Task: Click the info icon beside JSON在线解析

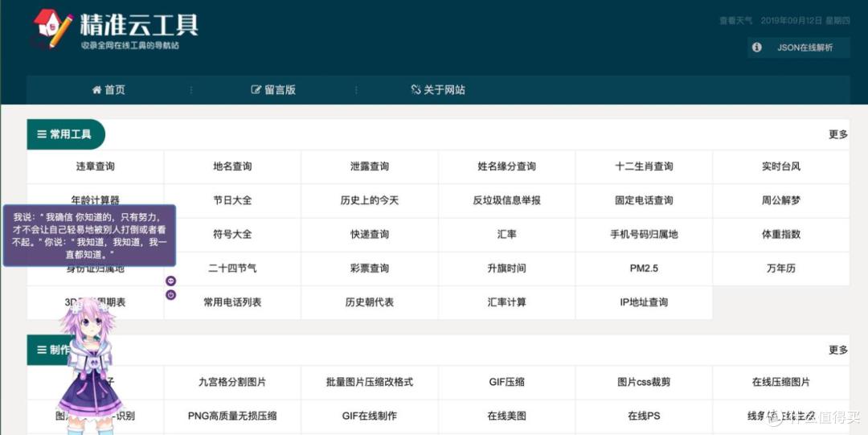Action: point(757,47)
